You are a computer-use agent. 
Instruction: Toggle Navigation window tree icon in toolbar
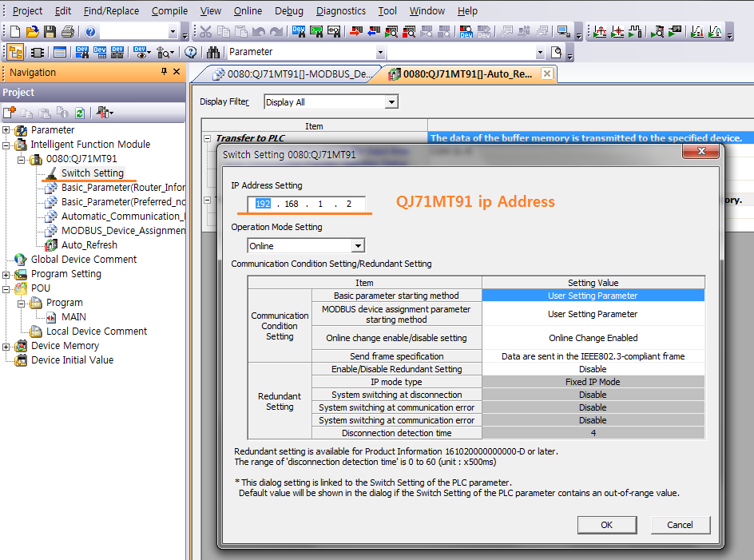coord(15,52)
